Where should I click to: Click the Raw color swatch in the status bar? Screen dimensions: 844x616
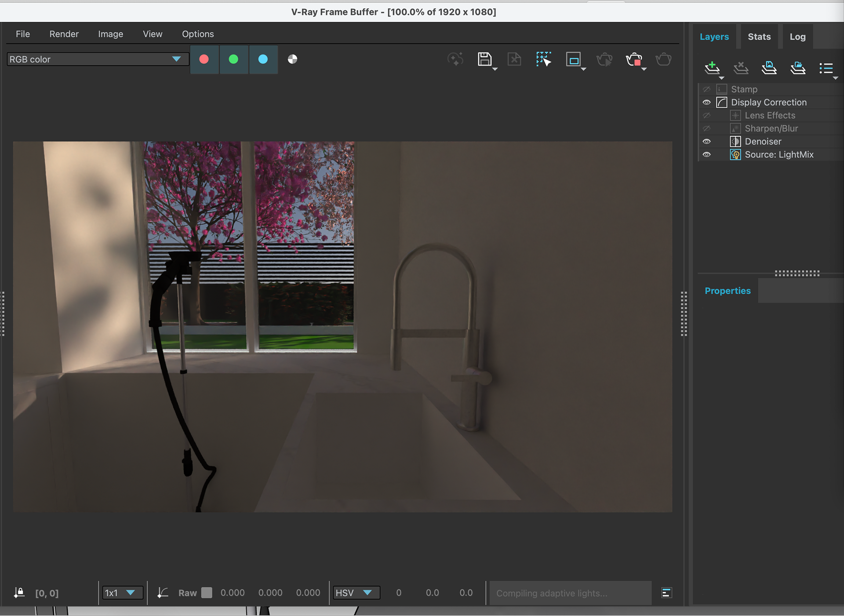(207, 593)
